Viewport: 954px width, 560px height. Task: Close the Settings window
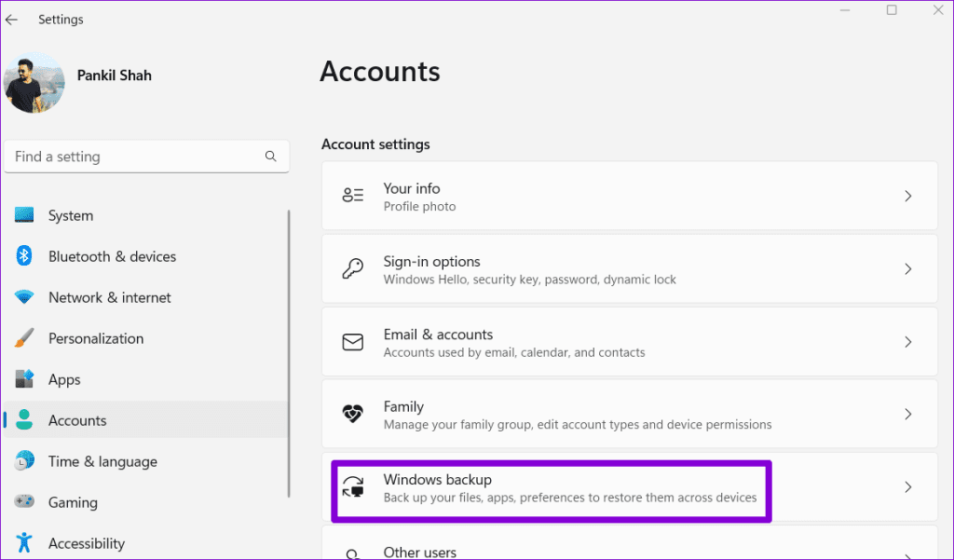point(938,9)
